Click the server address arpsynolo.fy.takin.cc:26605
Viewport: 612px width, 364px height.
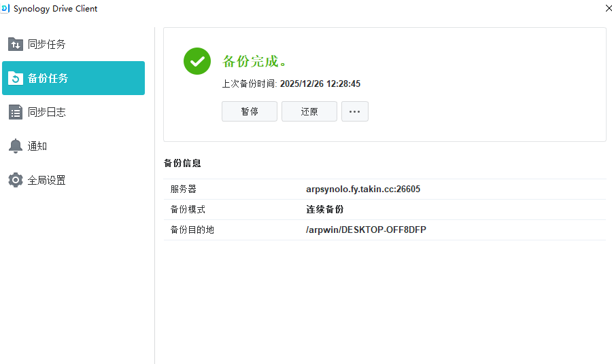click(363, 189)
